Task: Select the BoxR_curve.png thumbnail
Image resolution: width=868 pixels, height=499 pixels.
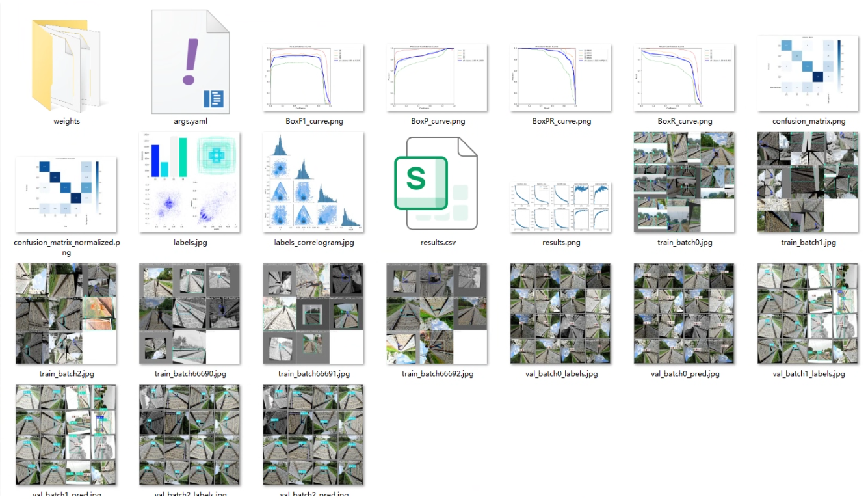Action: tap(684, 78)
